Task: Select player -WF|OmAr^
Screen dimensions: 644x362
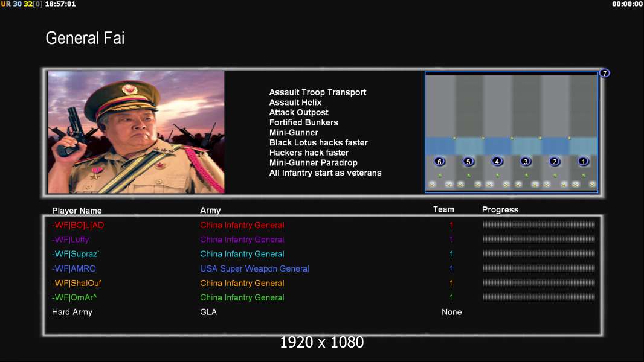Action: tap(74, 297)
